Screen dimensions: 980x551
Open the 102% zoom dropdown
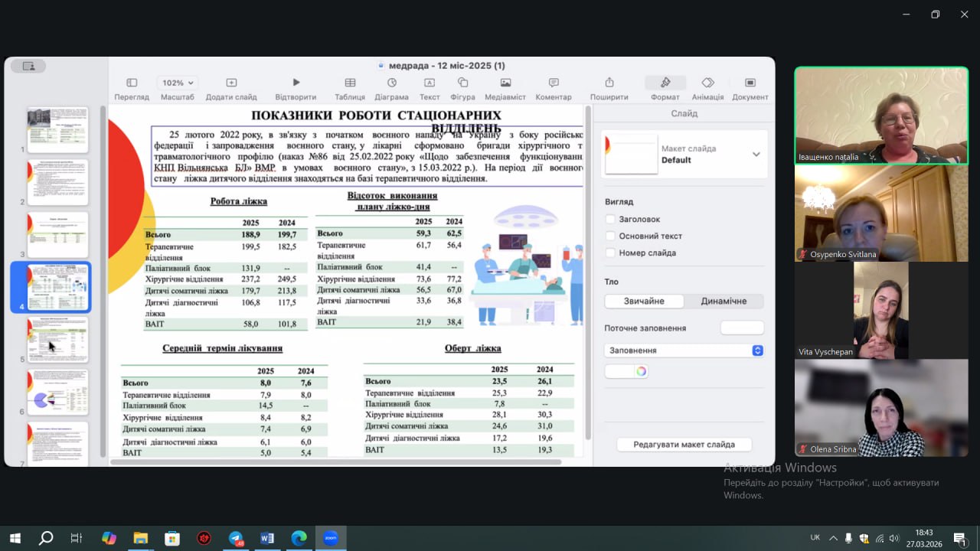[178, 83]
